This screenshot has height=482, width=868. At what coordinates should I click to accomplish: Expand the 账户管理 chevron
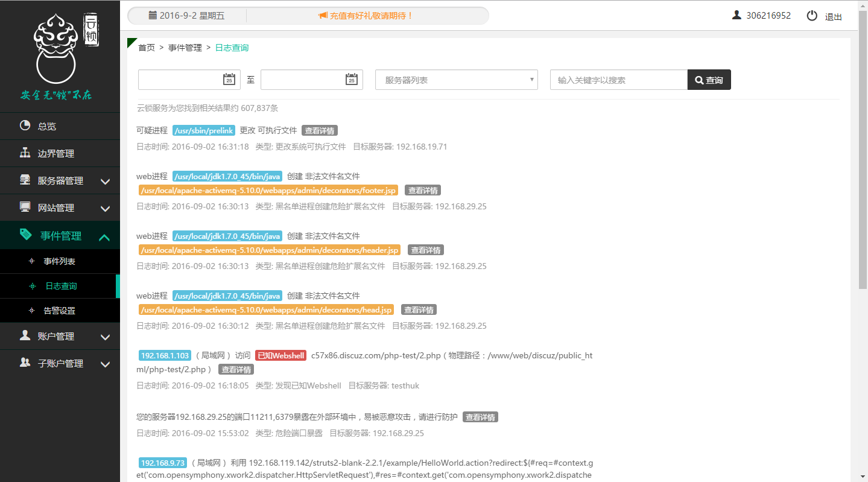click(x=105, y=337)
